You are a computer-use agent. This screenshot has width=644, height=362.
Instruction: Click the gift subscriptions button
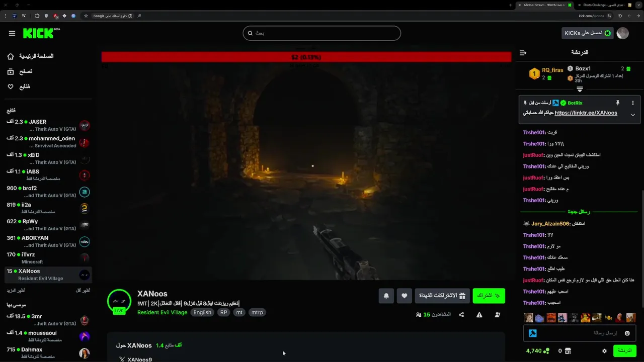pos(443,296)
